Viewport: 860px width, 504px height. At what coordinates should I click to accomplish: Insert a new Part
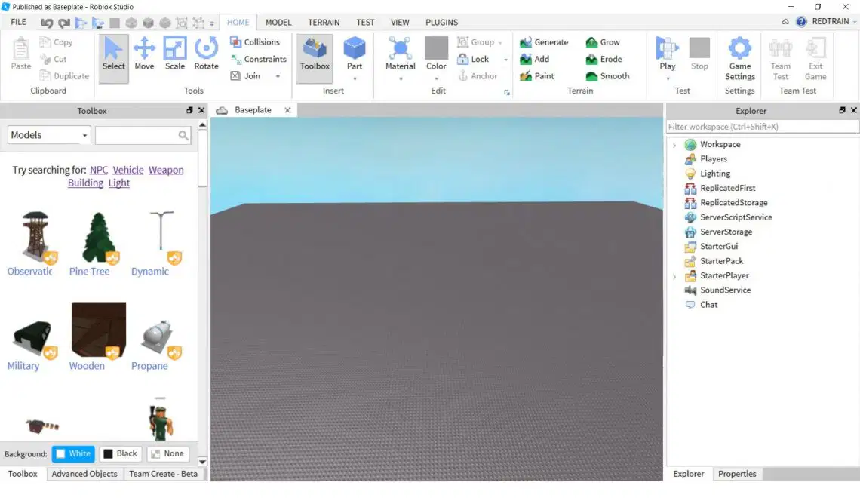tap(355, 57)
